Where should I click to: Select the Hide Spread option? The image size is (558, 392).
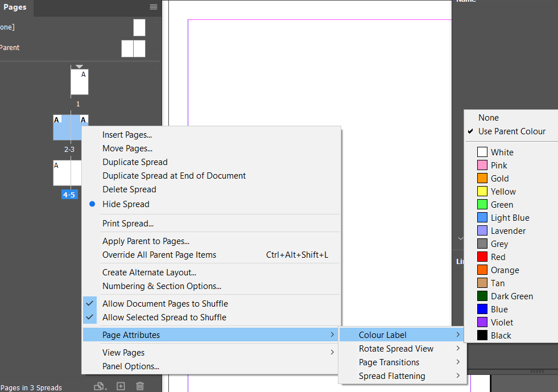pos(126,204)
